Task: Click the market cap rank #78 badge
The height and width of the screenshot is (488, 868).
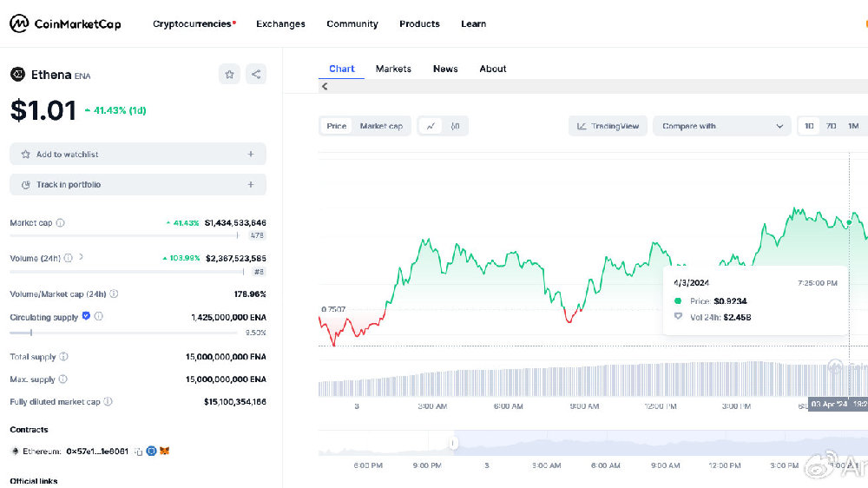Action: tap(257, 235)
